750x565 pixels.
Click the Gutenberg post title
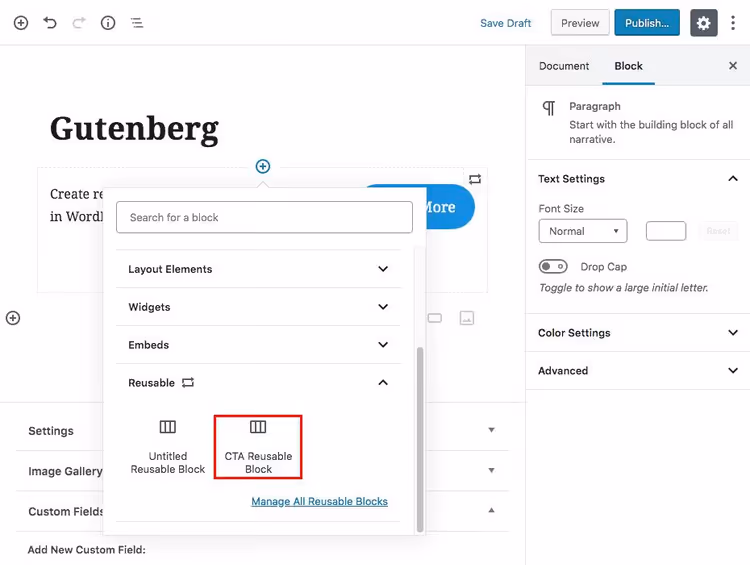coord(134,129)
